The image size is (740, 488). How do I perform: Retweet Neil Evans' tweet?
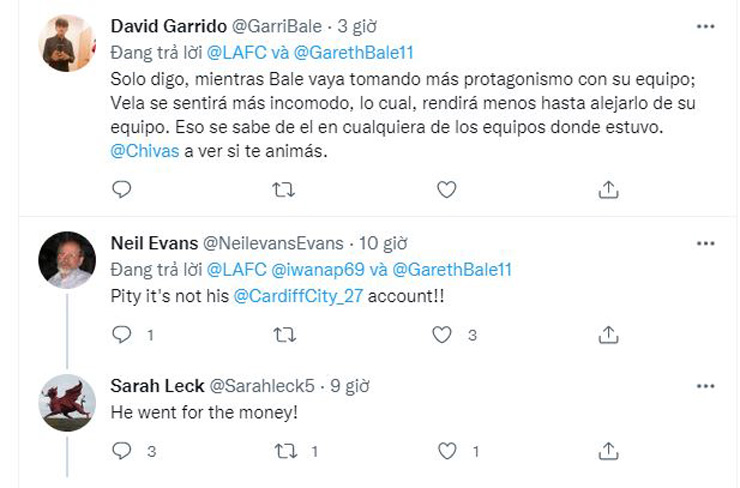(284, 335)
